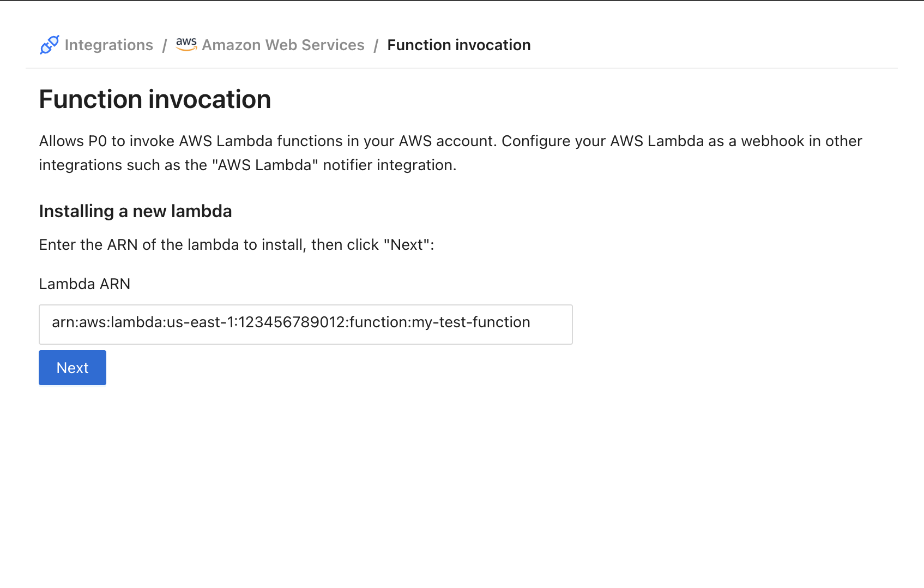Click the "Enter the ARN" instruction line
Viewport: 924px width, 588px height.
[x=236, y=245]
